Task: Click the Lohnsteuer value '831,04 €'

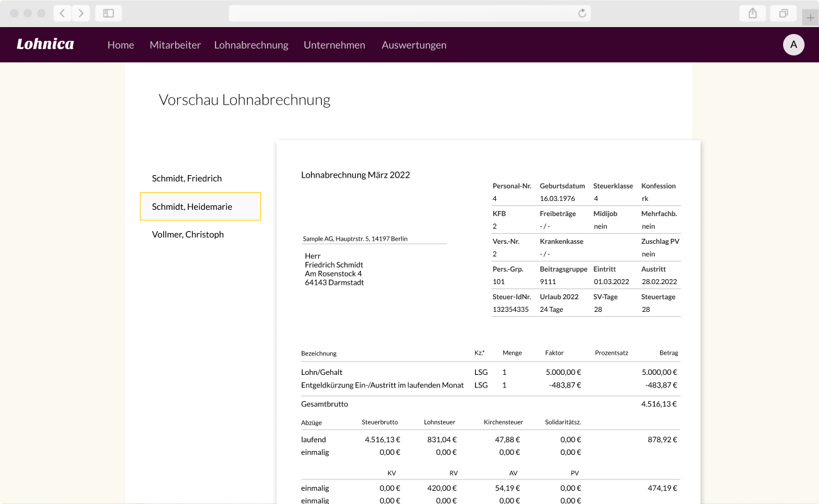Action: (442, 440)
